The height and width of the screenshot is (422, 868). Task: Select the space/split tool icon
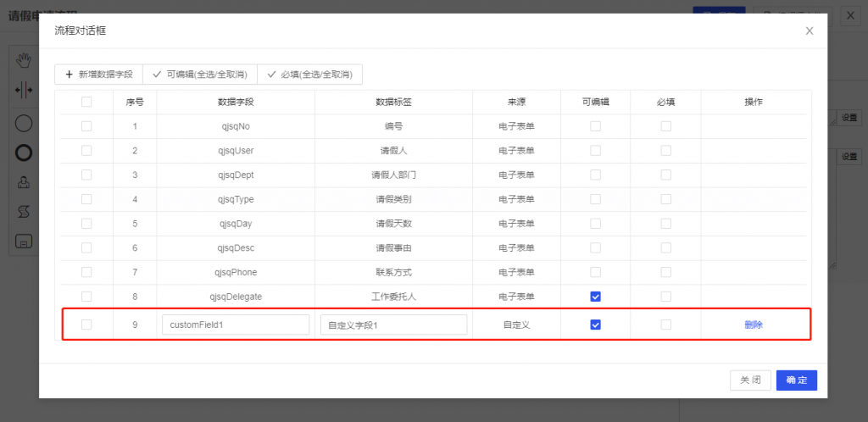(x=24, y=89)
